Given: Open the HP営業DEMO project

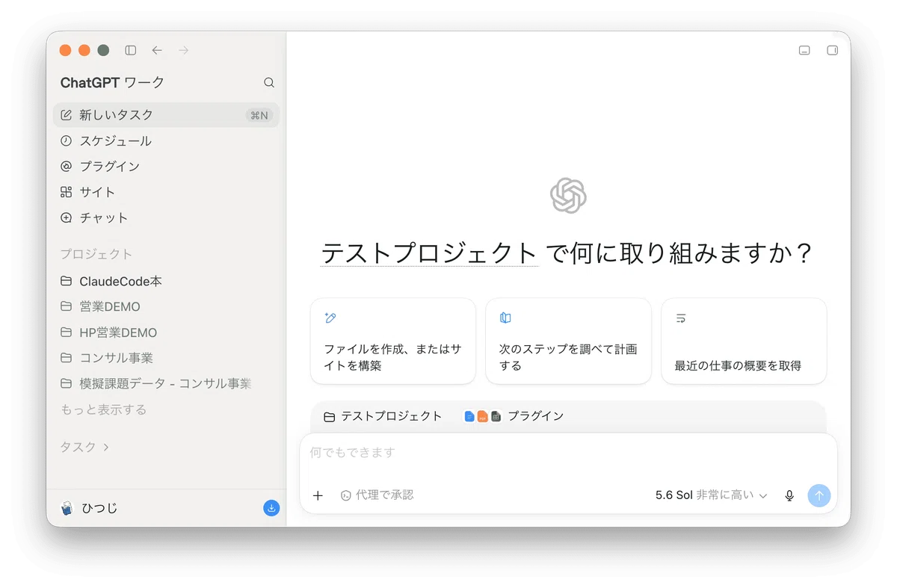Looking at the screenshot, I should pos(166,332).
